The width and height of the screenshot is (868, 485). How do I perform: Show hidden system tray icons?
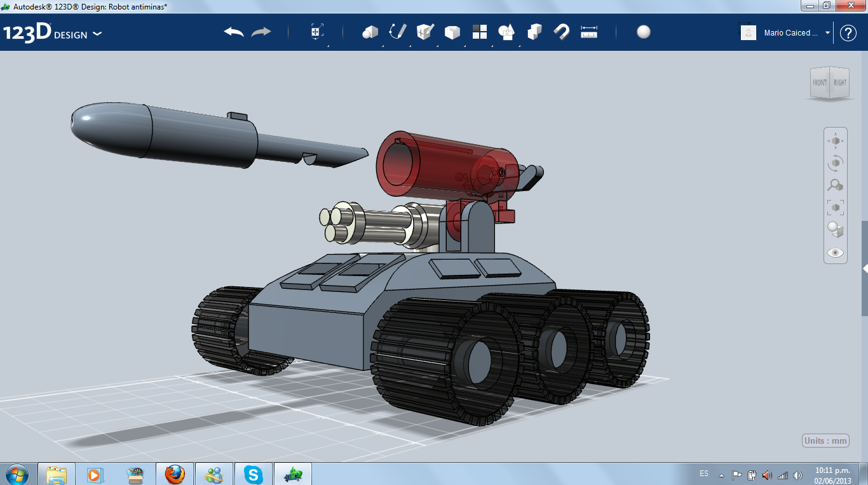721,475
